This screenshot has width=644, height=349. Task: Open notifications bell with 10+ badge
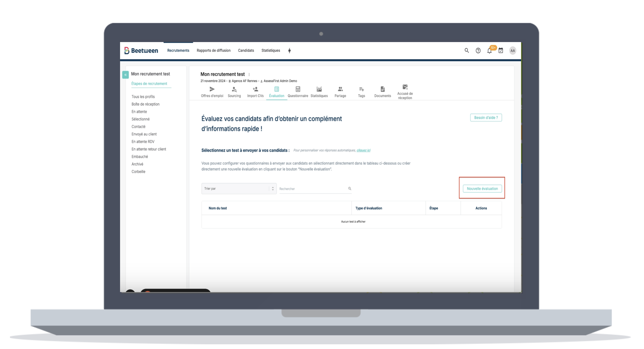(x=489, y=51)
